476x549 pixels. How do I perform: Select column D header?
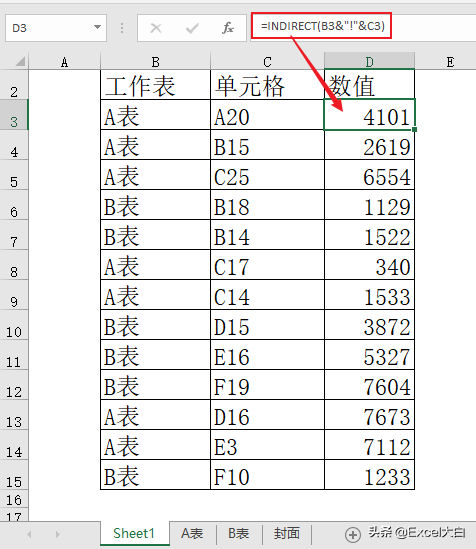(370, 62)
